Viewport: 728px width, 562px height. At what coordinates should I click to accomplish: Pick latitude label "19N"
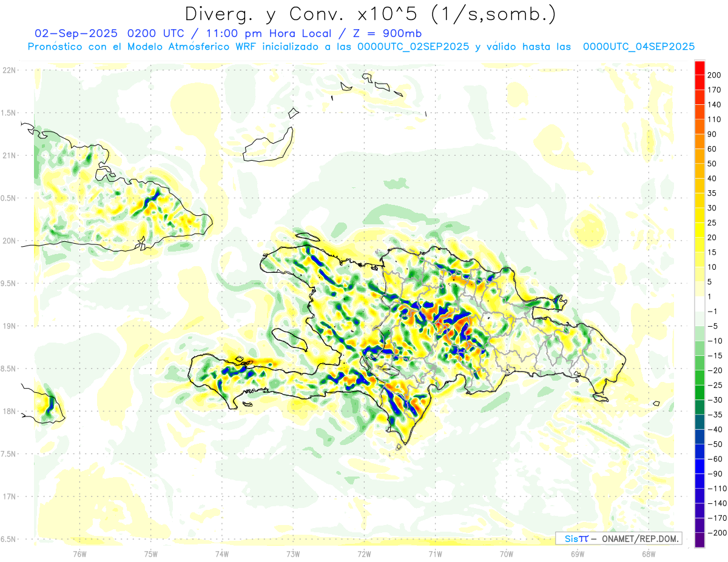pyautogui.click(x=9, y=326)
